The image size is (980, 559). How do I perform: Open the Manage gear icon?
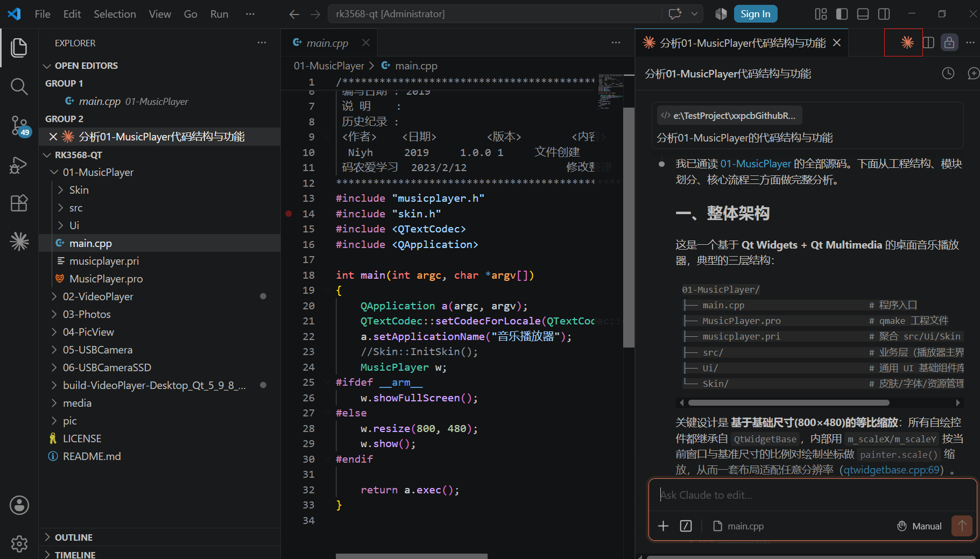(19, 544)
